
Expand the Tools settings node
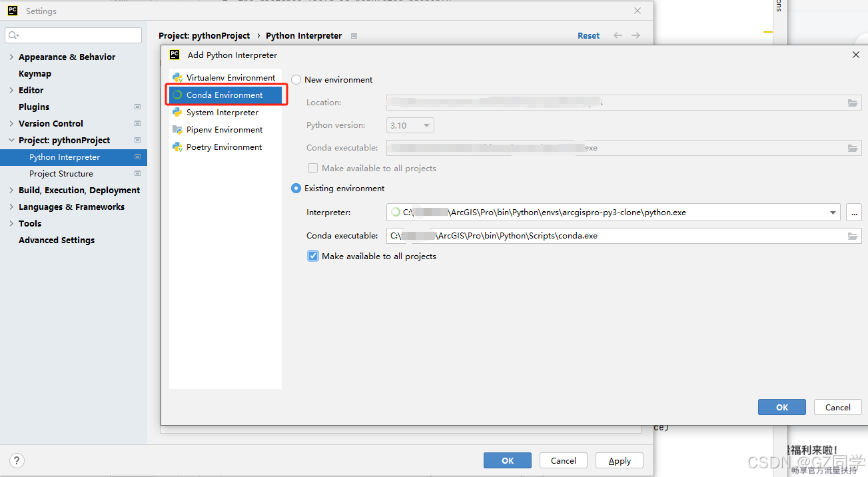pyautogui.click(x=11, y=223)
